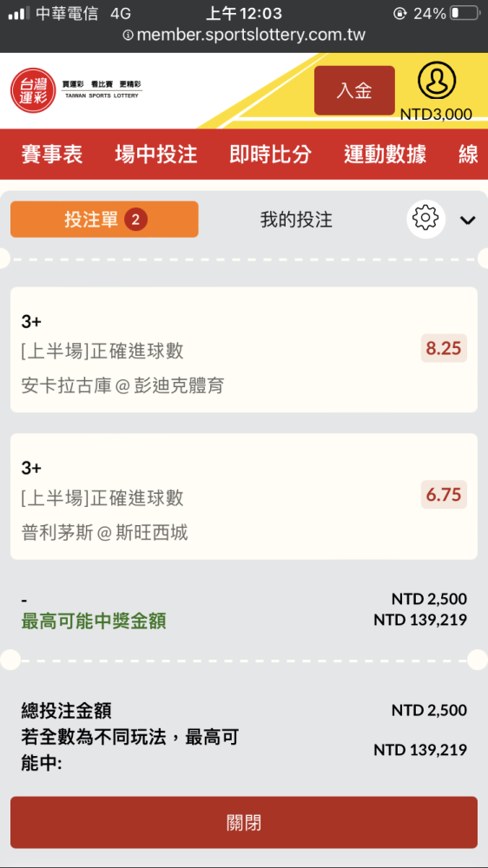Image resolution: width=488 pixels, height=868 pixels.
Task: Collapse bet slip with chevron arrow
Action: click(x=467, y=220)
